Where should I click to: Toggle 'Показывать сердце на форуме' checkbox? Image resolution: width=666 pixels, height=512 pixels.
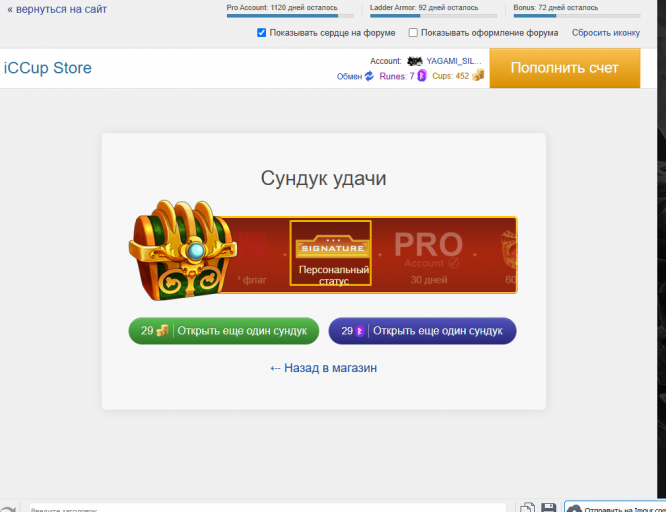tap(261, 33)
